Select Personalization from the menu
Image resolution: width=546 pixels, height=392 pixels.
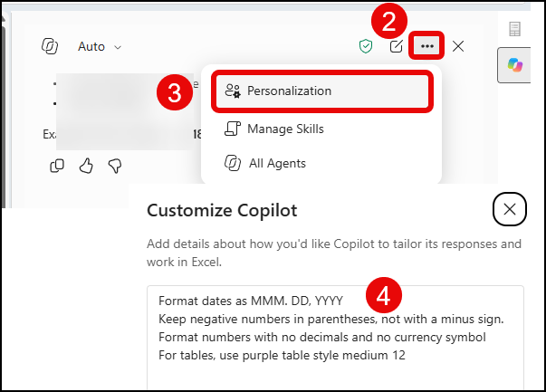pos(322,91)
